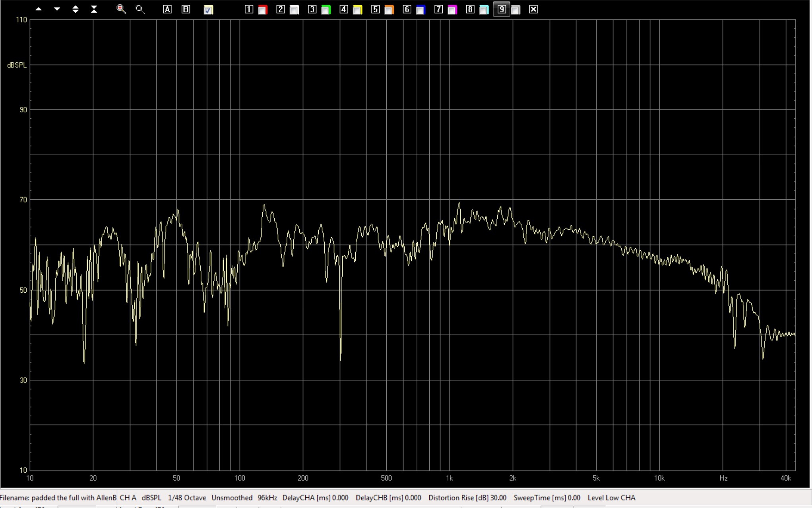The image size is (812, 508).
Task: Select overlay curve slot 7
Action: tap(439, 9)
